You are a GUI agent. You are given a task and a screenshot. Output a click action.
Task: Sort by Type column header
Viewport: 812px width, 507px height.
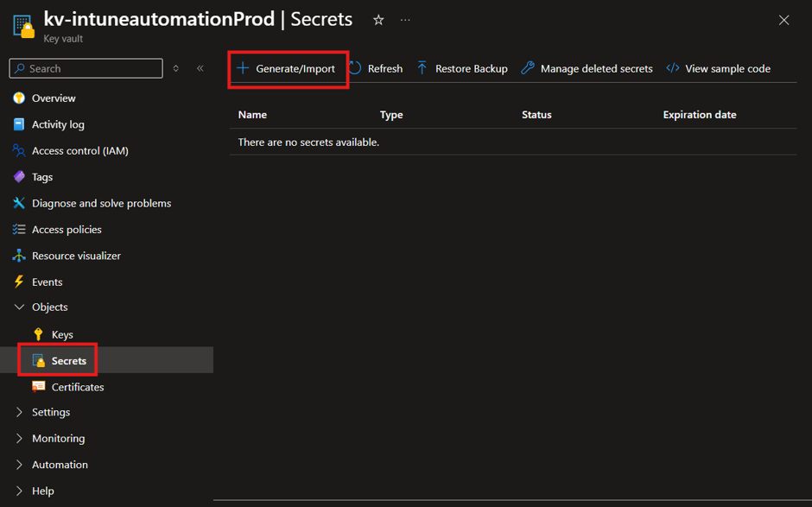click(x=391, y=115)
